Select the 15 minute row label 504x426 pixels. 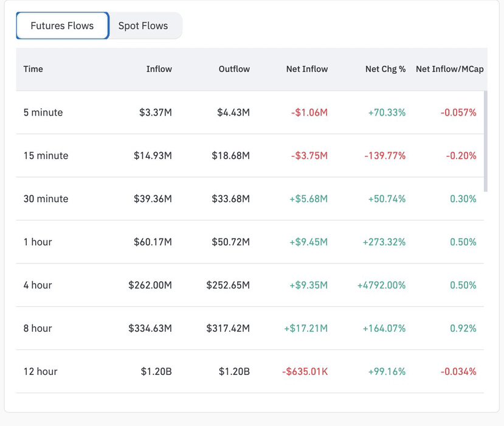(x=46, y=156)
